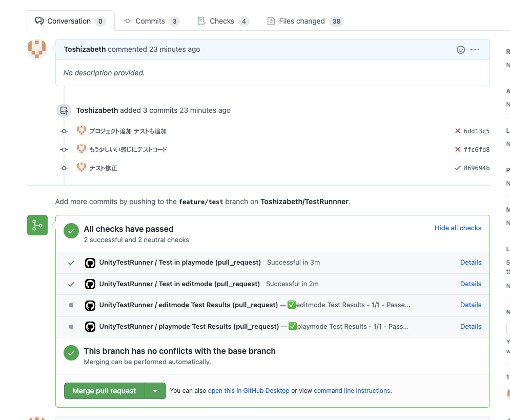Click the green checkmark status on commit 869694b

coord(458,168)
